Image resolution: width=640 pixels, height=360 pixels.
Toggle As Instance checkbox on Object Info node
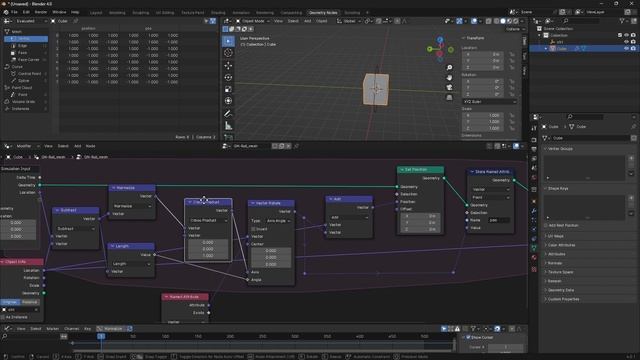pyautogui.click(x=3, y=317)
